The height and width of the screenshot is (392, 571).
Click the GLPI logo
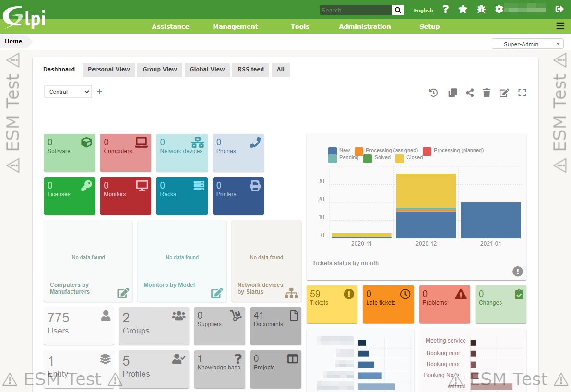coord(24,17)
